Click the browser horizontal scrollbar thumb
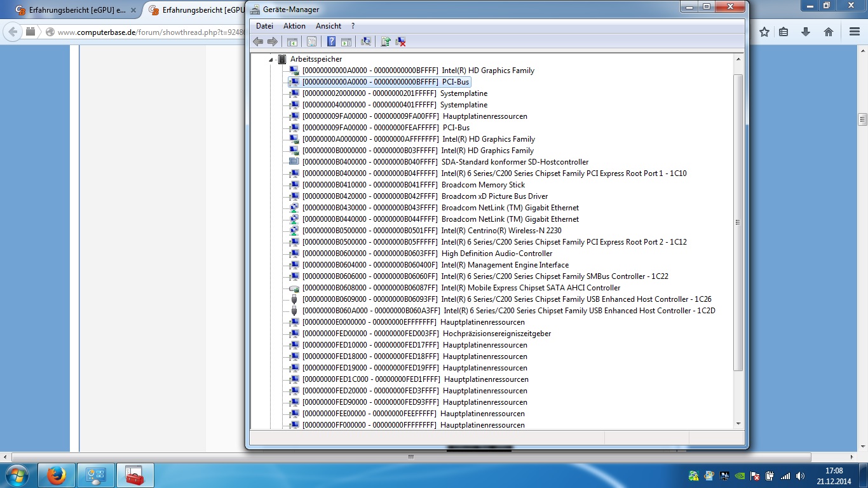 click(411, 457)
